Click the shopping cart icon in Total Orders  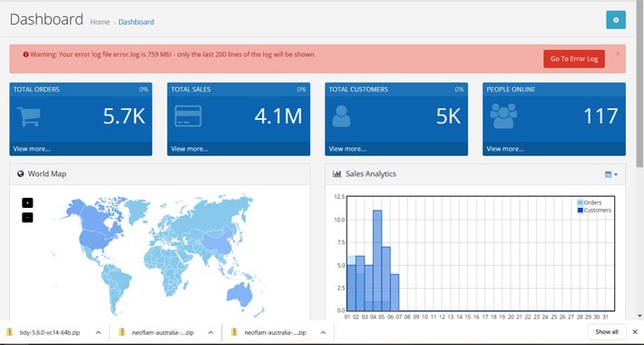tap(29, 116)
